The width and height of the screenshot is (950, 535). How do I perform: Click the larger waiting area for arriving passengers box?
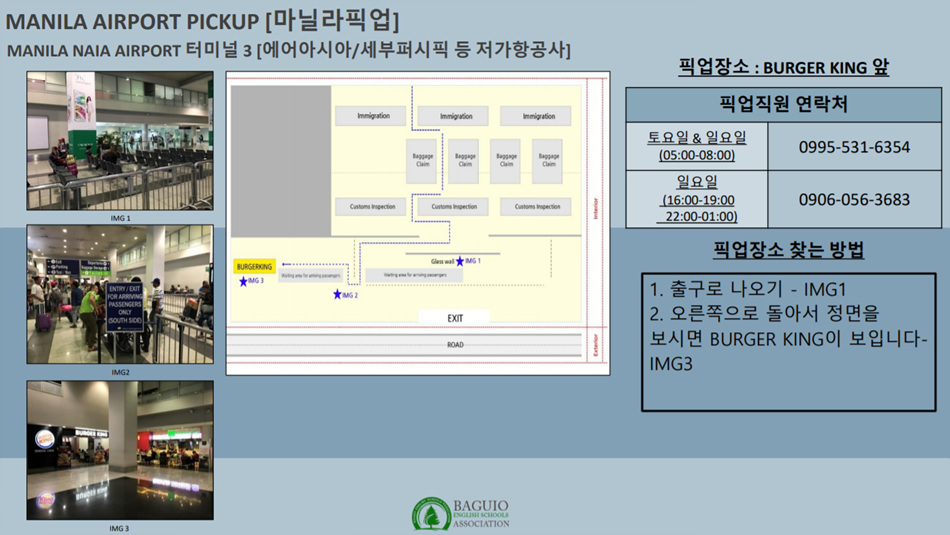[414, 275]
